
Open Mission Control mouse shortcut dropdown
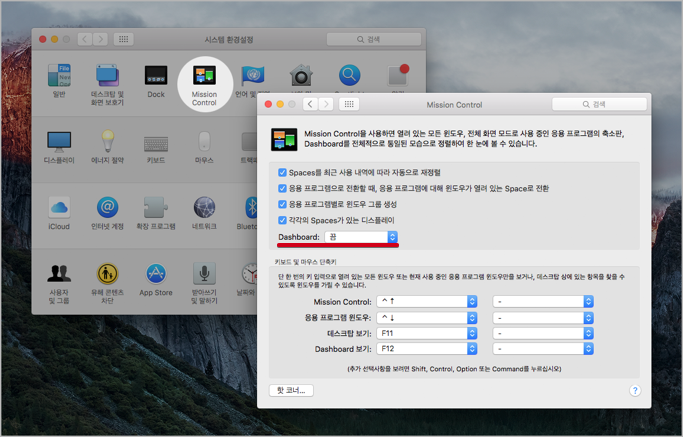coord(543,301)
